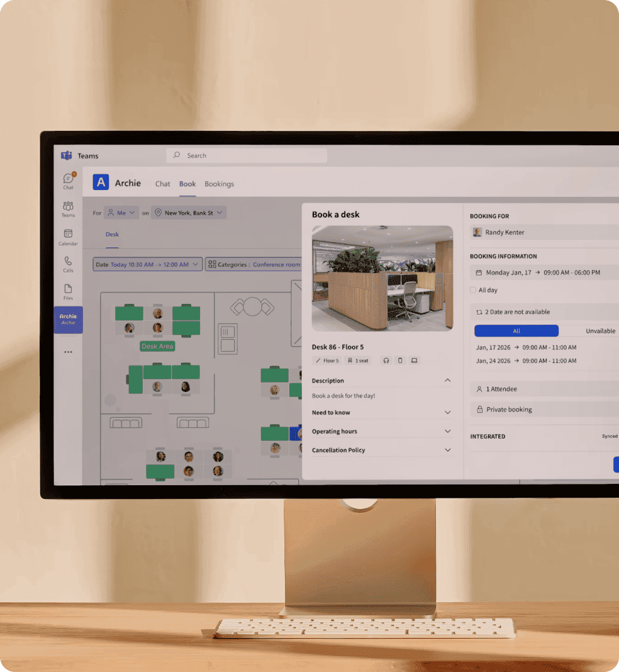
Task: Open the Teams icon in sidebar
Action: (x=68, y=208)
